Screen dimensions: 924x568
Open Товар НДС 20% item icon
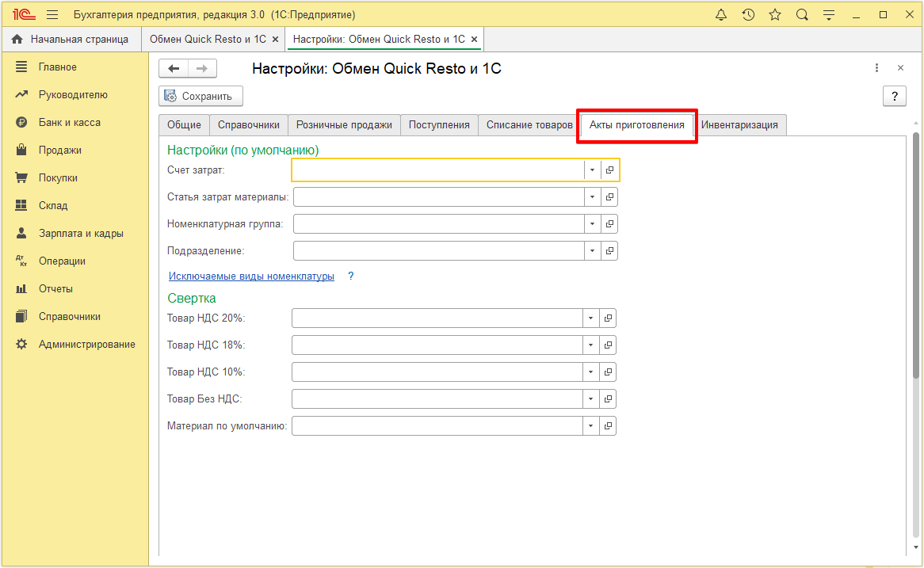(x=608, y=318)
